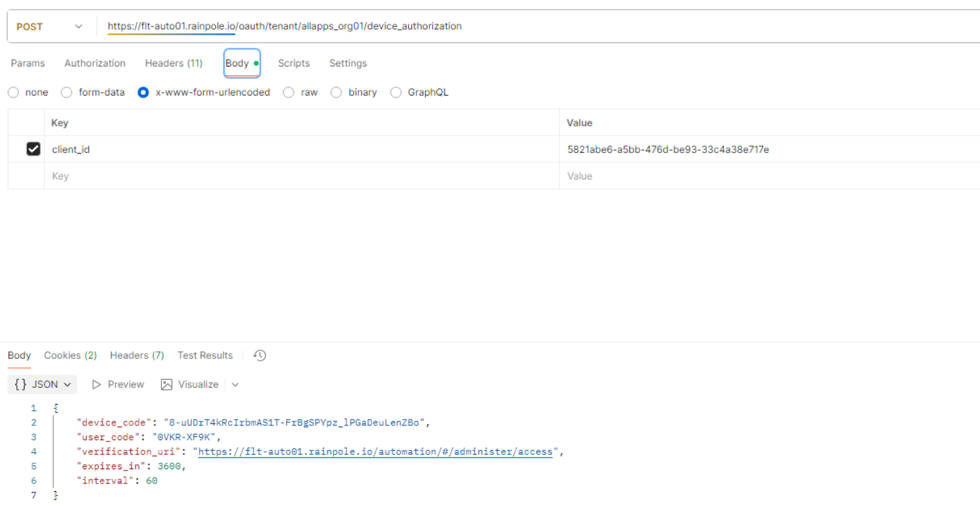The width and height of the screenshot is (980, 506).
Task: Open the Test Results tab
Action: [x=205, y=356]
